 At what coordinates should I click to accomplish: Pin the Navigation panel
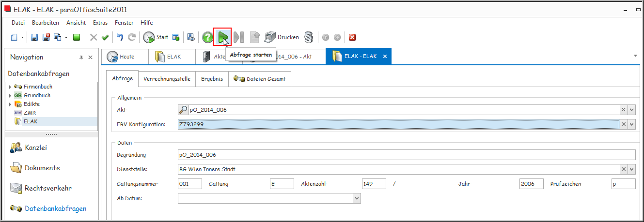81,58
